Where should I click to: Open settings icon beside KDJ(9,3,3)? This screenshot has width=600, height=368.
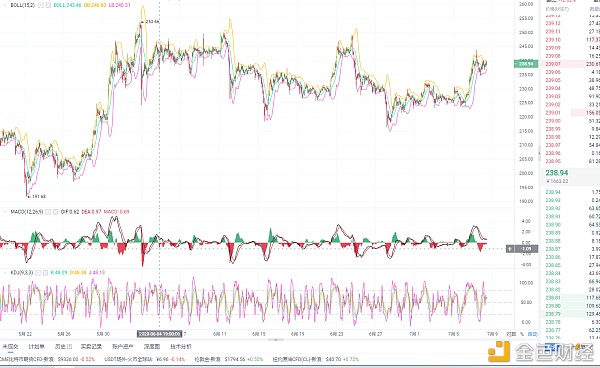38,273
